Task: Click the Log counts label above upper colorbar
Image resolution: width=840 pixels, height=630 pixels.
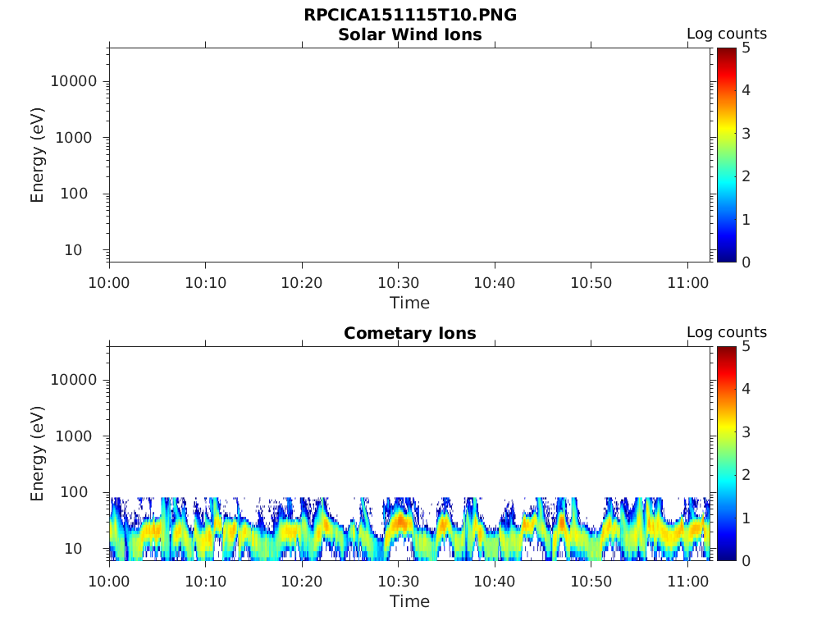Action: [x=727, y=34]
